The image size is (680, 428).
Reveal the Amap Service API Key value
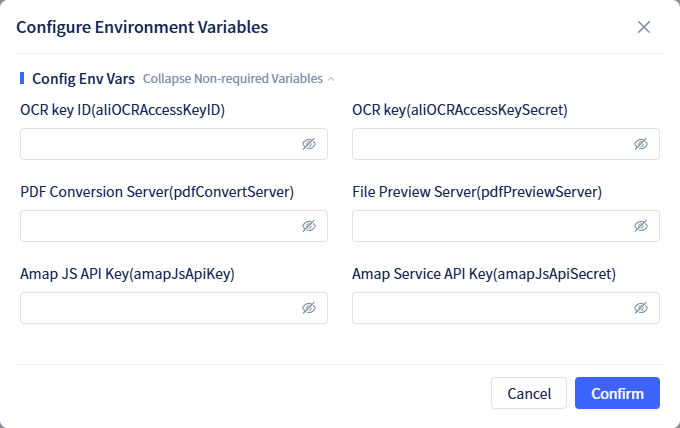click(641, 308)
